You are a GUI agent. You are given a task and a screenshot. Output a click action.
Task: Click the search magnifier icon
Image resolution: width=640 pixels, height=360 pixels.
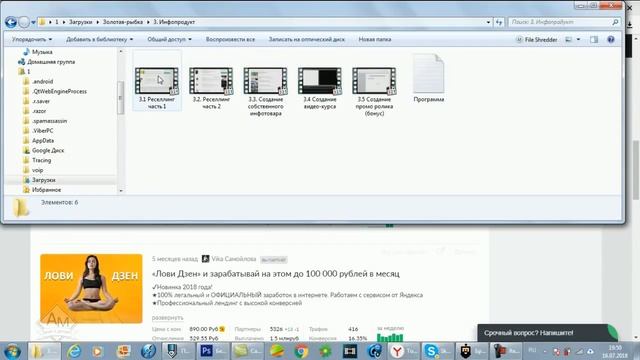click(615, 22)
